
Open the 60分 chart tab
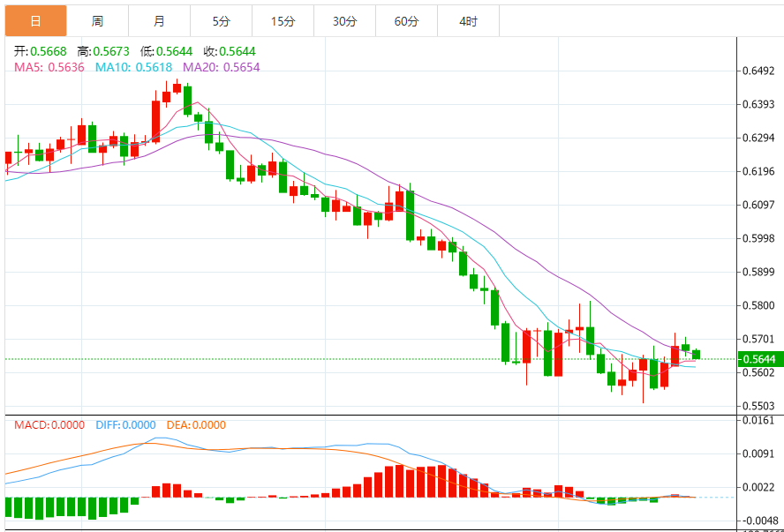click(x=406, y=21)
